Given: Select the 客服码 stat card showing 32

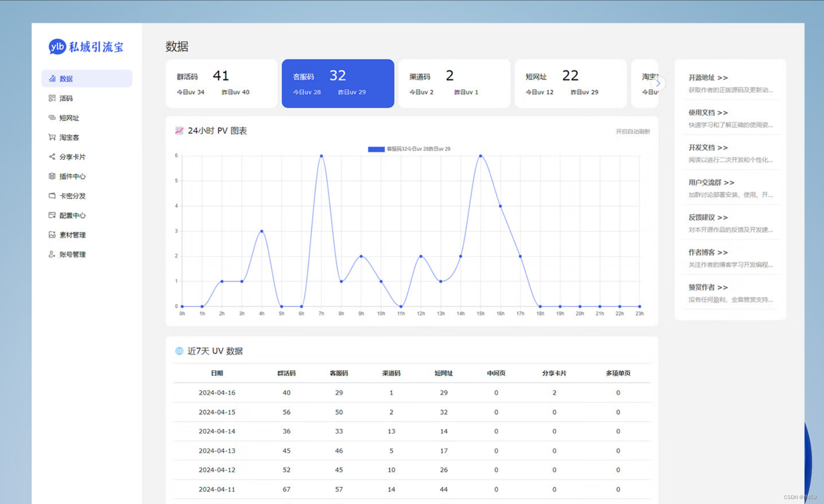Looking at the screenshot, I should coord(338,83).
